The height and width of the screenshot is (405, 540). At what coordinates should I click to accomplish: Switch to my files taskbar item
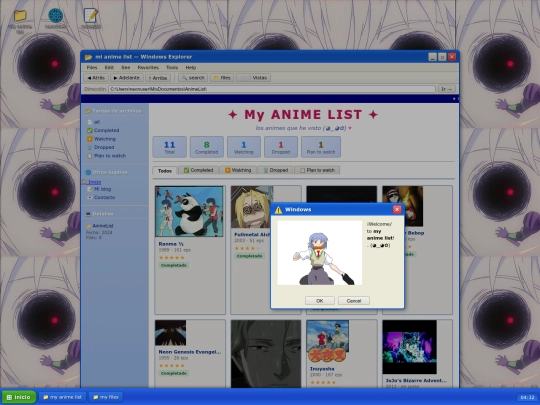106,397
